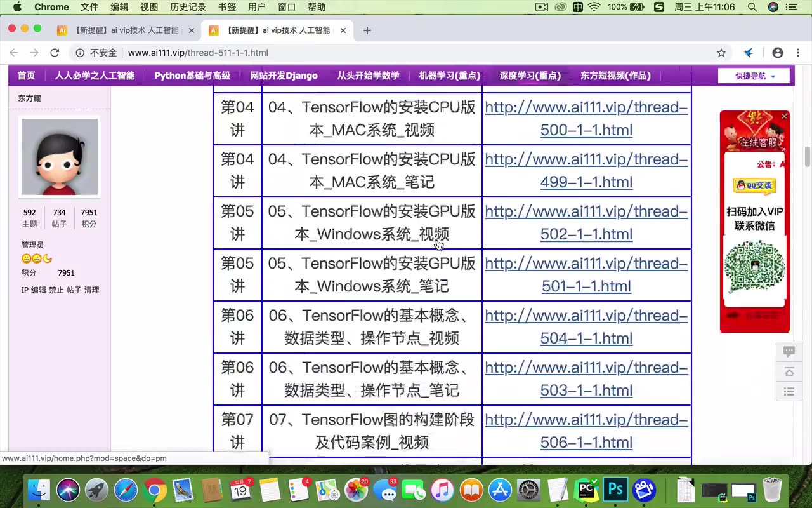
Task: Click the back-to-top floating icon
Action: [789, 371]
